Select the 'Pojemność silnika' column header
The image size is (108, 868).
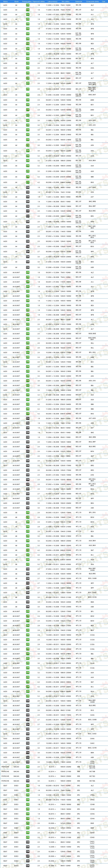pos(39,1)
